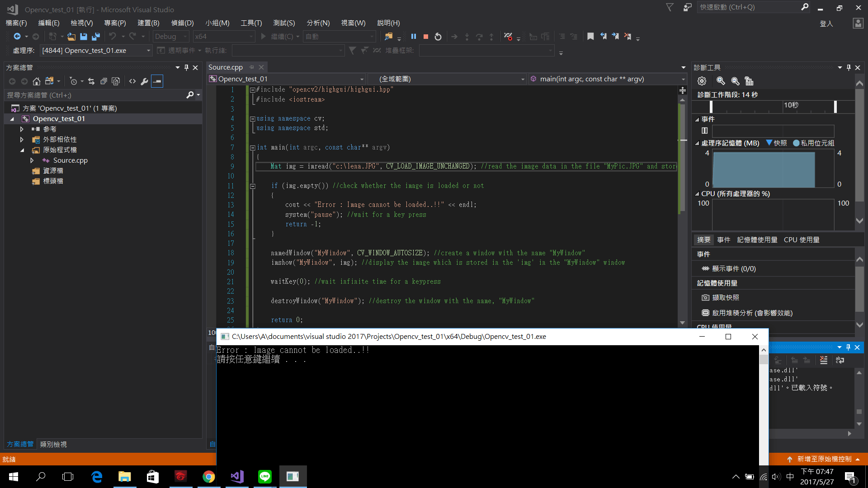
Task: Expand the 外部相依性 tree node
Action: [x=22, y=139]
